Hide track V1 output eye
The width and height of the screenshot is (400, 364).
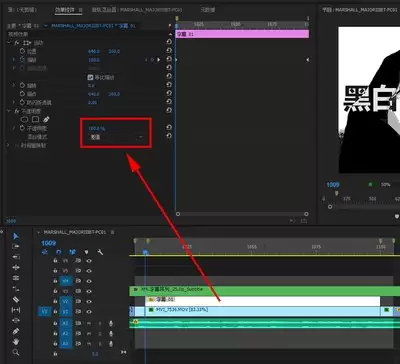(x=89, y=312)
